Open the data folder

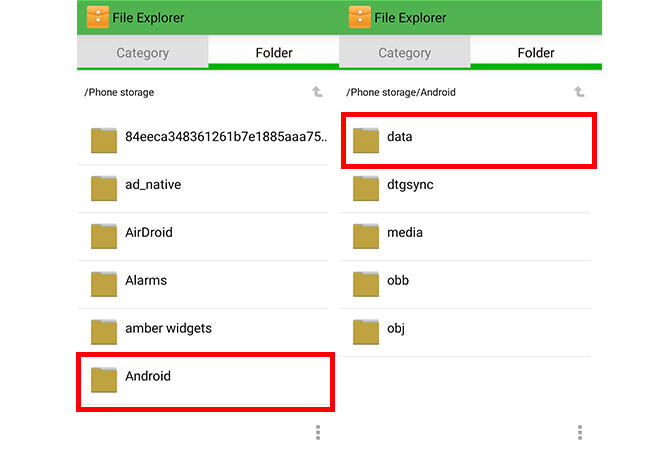click(x=469, y=141)
